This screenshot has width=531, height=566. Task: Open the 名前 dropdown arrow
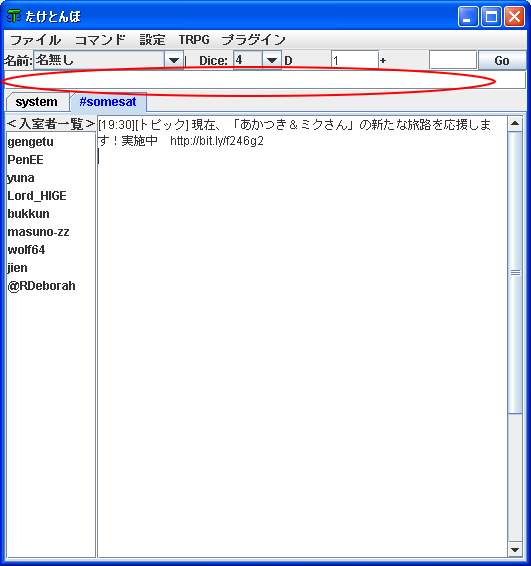pos(174,60)
